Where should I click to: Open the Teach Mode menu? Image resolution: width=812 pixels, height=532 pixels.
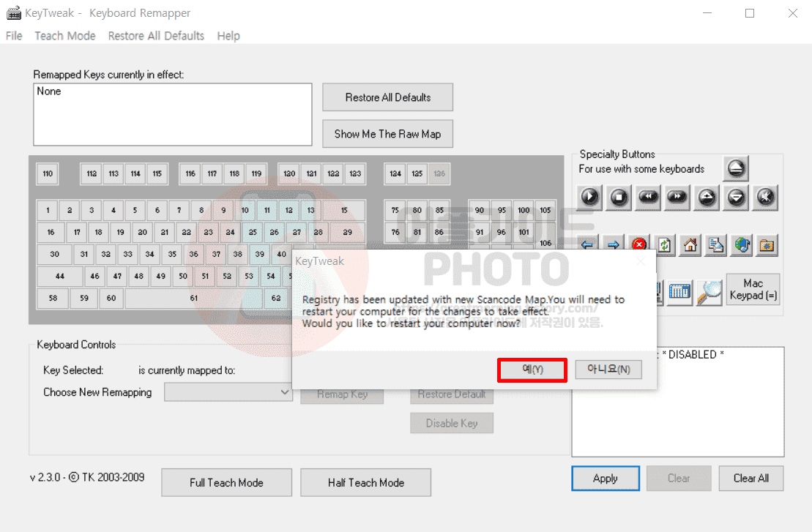click(x=65, y=36)
